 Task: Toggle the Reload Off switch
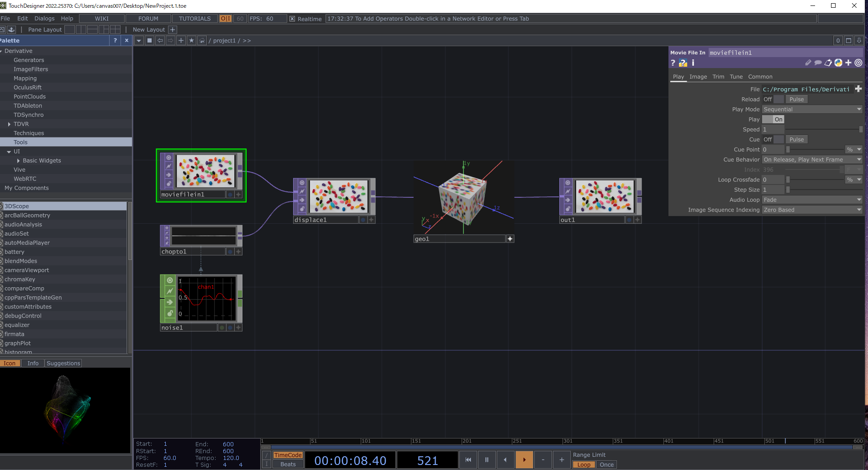click(x=773, y=99)
